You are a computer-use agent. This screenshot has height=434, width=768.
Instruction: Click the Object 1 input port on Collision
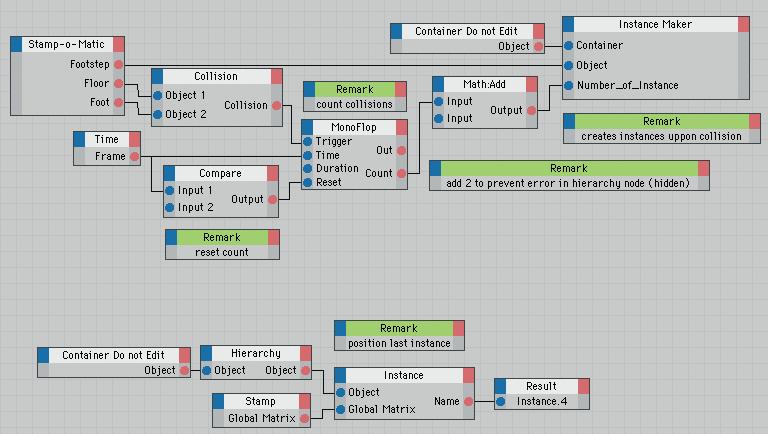tap(158, 95)
